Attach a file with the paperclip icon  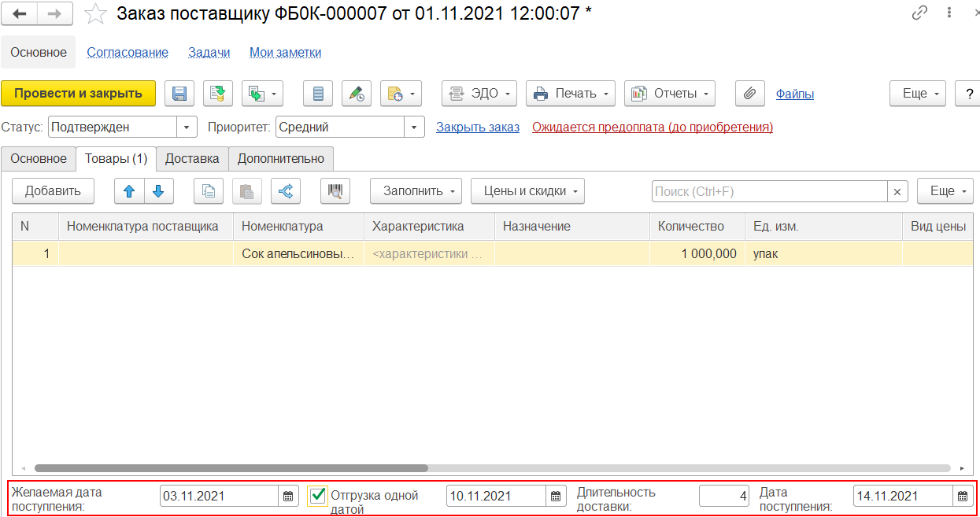coord(750,93)
